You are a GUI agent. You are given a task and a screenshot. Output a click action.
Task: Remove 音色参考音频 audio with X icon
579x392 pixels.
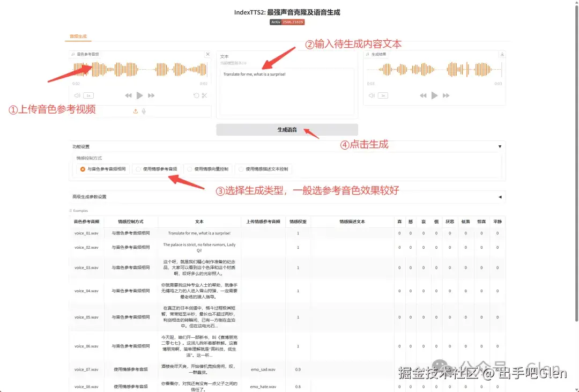(207, 54)
